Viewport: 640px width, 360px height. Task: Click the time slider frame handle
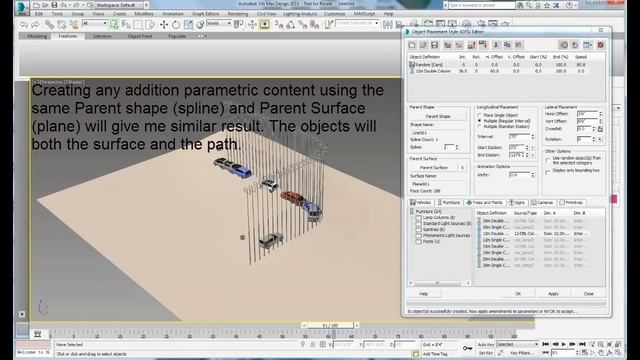(x=330, y=325)
